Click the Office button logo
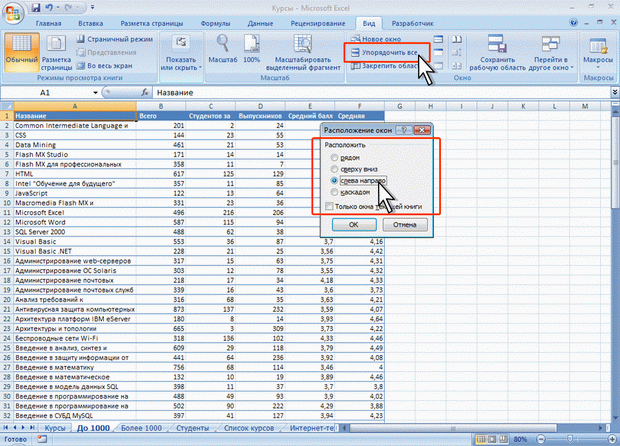Screen dimensions: 620x446 13,12
